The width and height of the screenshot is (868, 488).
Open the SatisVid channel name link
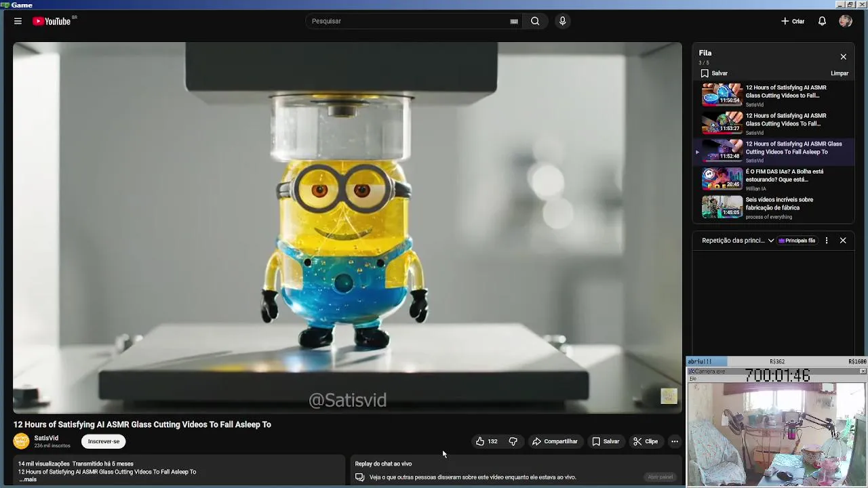tap(46, 438)
